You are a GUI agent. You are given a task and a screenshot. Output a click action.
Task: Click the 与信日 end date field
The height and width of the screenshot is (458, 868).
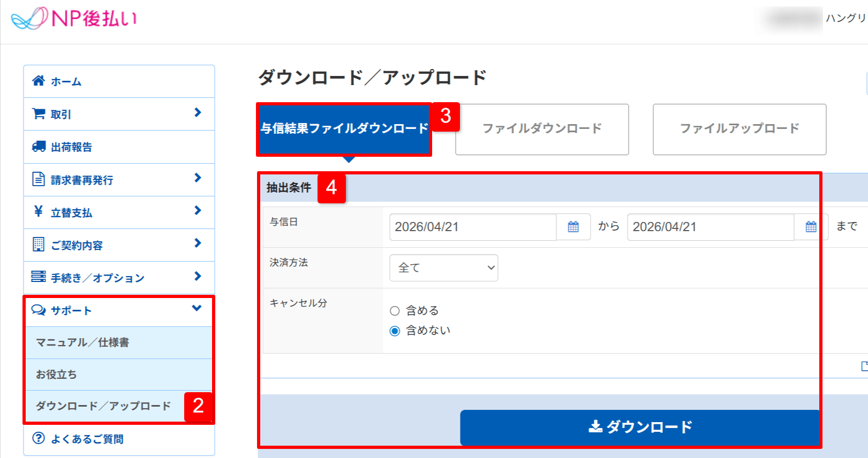pyautogui.click(x=711, y=227)
